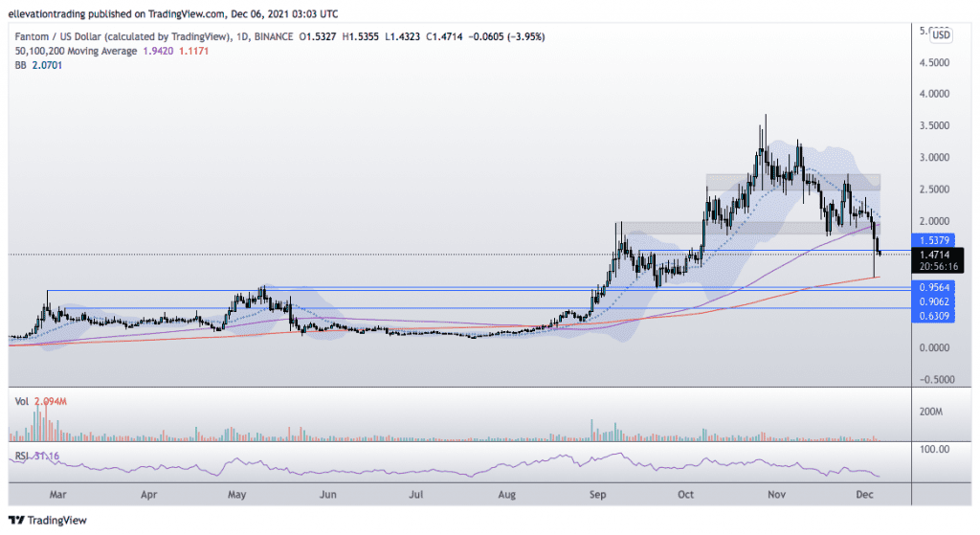
Task: Click the 0.0000 price axis label
Action: point(934,348)
